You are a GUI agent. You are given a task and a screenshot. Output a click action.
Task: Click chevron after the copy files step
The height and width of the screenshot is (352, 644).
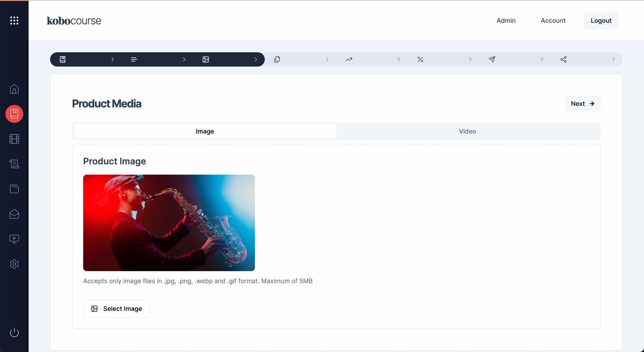327,59
